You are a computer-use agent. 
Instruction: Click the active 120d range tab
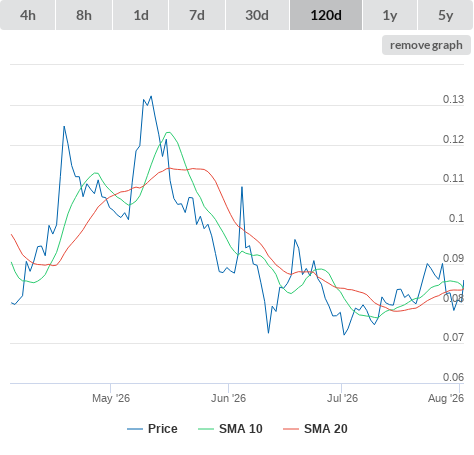pyautogui.click(x=326, y=15)
